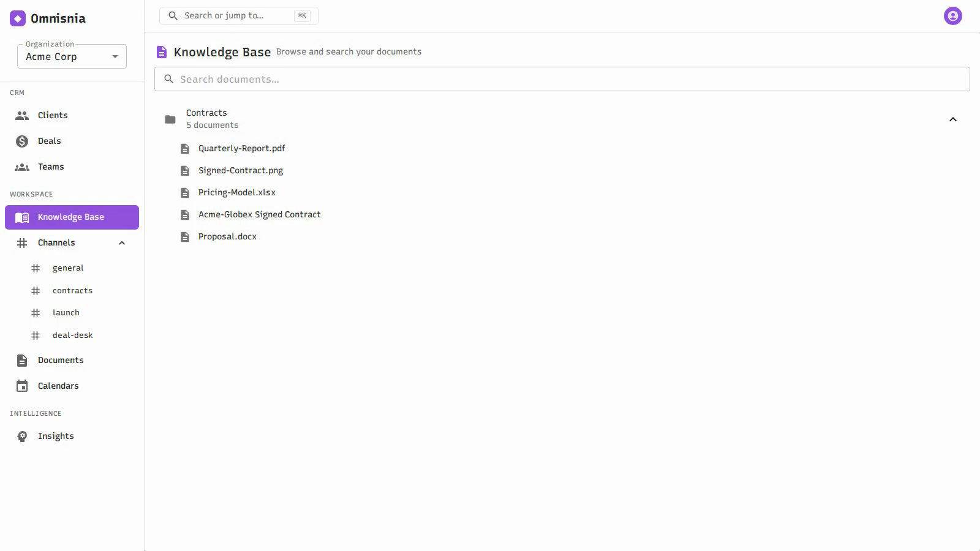Open Acme-Globex Signed Contract document
The width and height of the screenshot is (980, 551).
[x=260, y=214]
